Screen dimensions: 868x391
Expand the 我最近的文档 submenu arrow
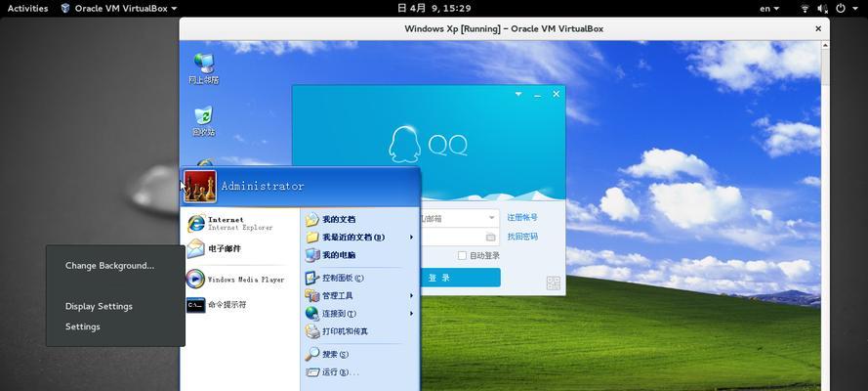coord(411,237)
